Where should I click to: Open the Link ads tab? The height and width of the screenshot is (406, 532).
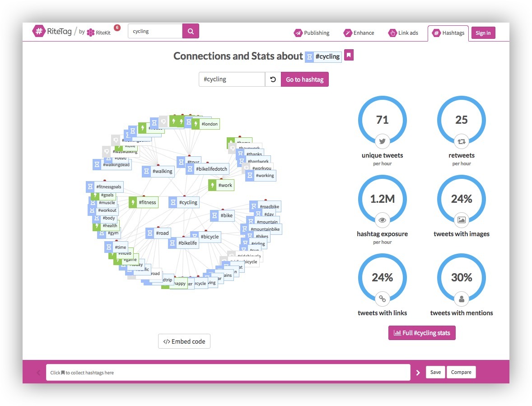coord(403,33)
